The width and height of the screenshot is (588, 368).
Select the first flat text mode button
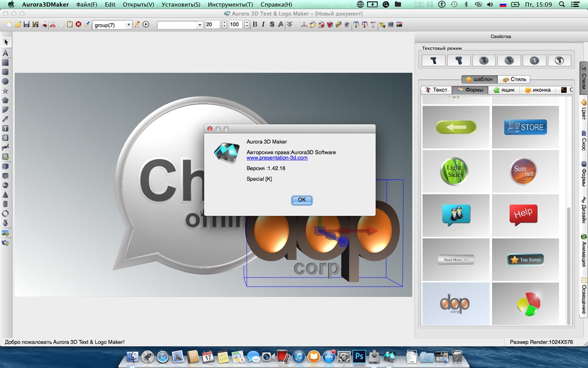click(434, 60)
